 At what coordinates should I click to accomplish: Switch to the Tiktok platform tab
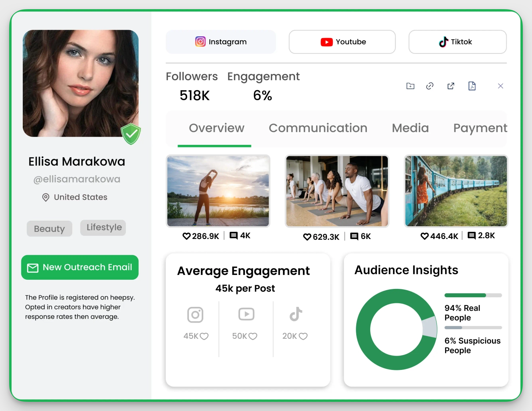pos(458,42)
